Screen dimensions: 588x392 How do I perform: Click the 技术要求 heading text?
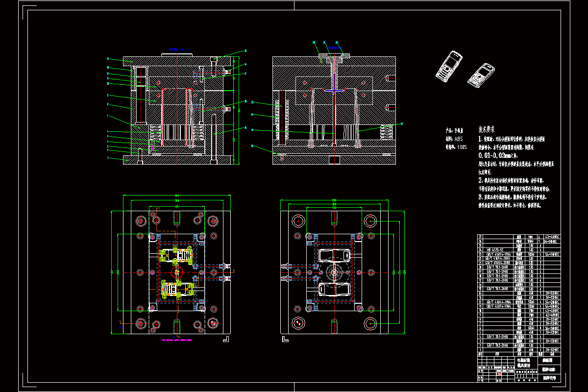pos(486,130)
